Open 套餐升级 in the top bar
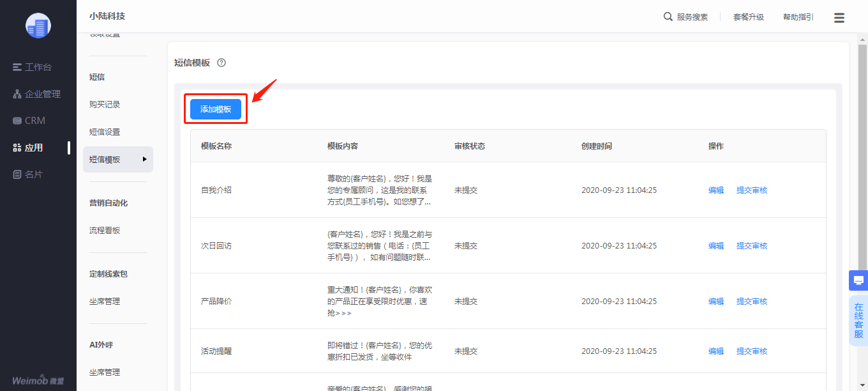The height and width of the screenshot is (391, 868). click(749, 17)
